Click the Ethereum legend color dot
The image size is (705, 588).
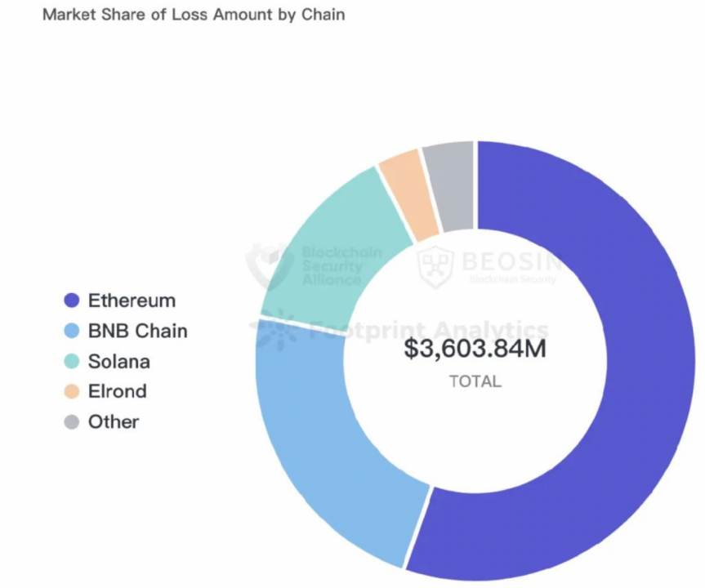(x=72, y=301)
